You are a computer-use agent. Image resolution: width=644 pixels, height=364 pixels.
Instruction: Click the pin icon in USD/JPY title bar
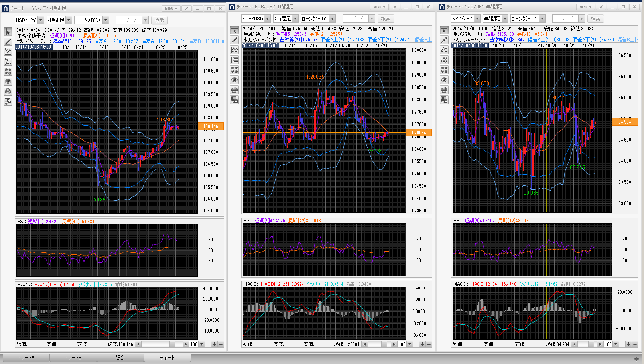187,8
